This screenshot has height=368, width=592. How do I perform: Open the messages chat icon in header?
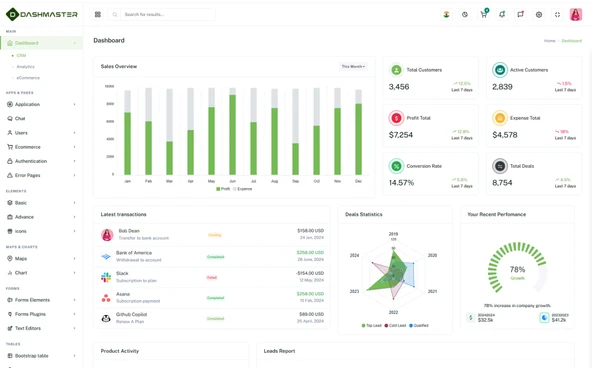click(x=520, y=14)
